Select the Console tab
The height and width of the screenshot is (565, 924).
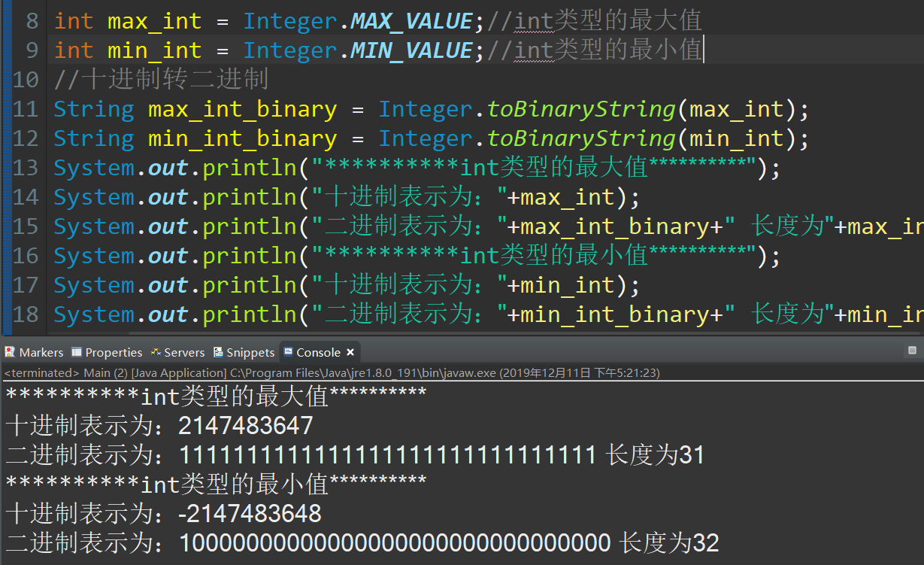[x=312, y=352]
